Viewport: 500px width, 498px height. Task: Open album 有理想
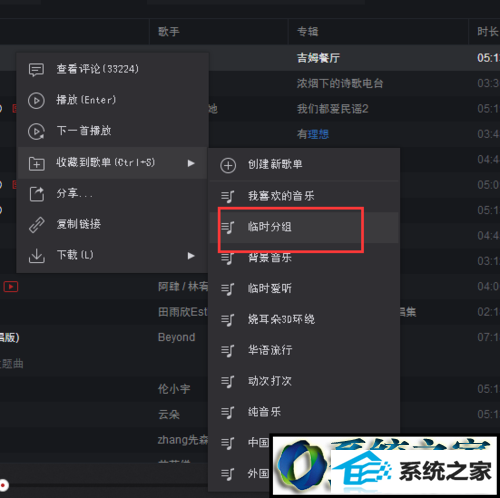(313, 134)
